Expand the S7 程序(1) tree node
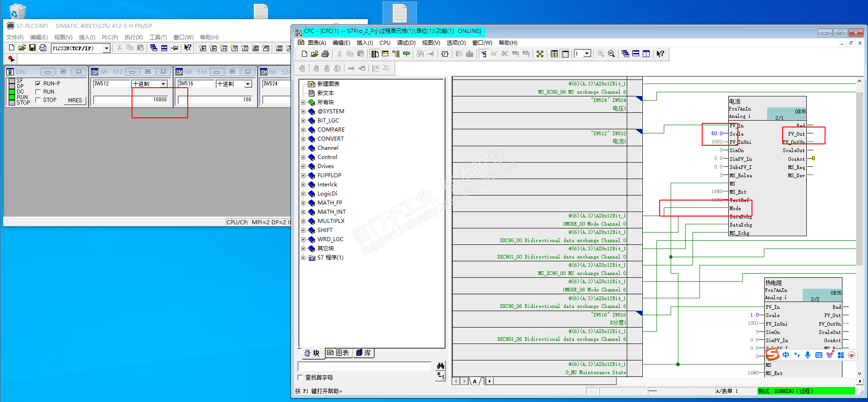 tap(303, 258)
